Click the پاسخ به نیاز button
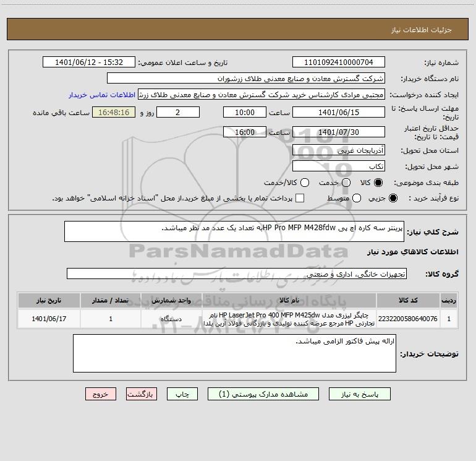Image resolution: width=476 pixels, height=461 pixels. click(x=360, y=394)
